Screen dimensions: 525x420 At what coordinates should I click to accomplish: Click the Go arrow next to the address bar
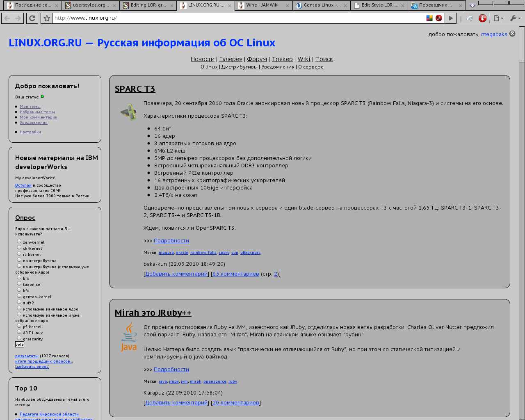451,18
